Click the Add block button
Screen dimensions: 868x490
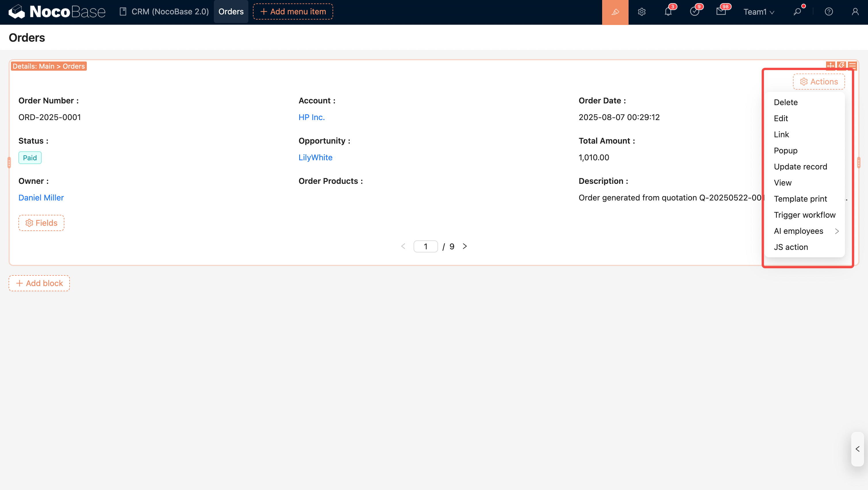tap(39, 283)
